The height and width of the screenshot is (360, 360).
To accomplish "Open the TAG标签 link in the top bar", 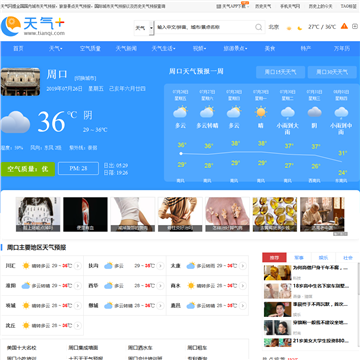I will tap(348, 6).
